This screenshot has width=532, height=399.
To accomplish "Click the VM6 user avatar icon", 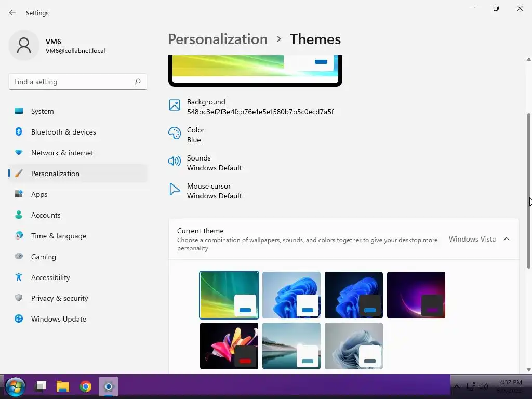I will click(24, 45).
